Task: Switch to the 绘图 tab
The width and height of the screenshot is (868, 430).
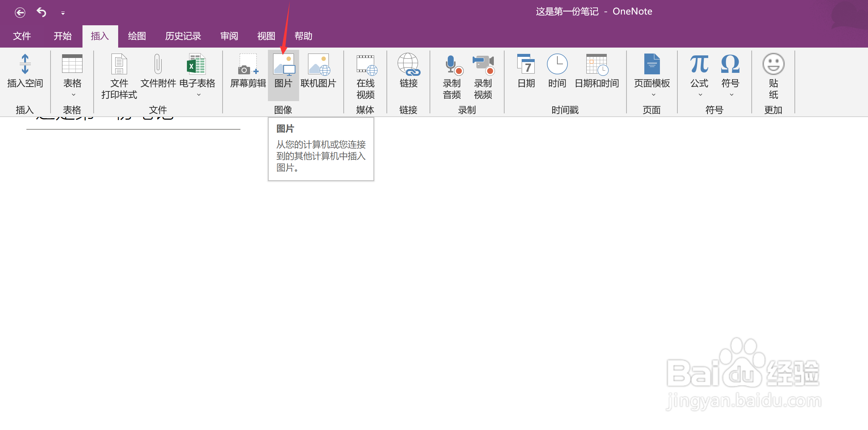Action: pos(137,36)
